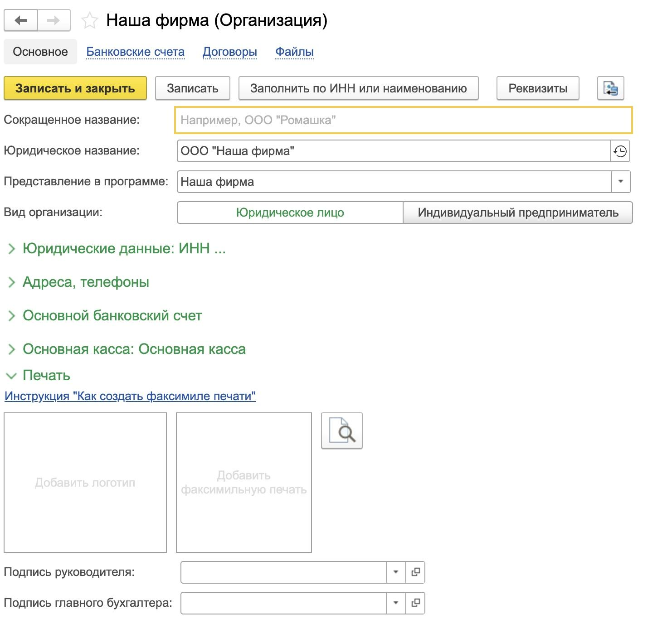Open Представление в программе dropdown arrow

pyautogui.click(x=621, y=182)
